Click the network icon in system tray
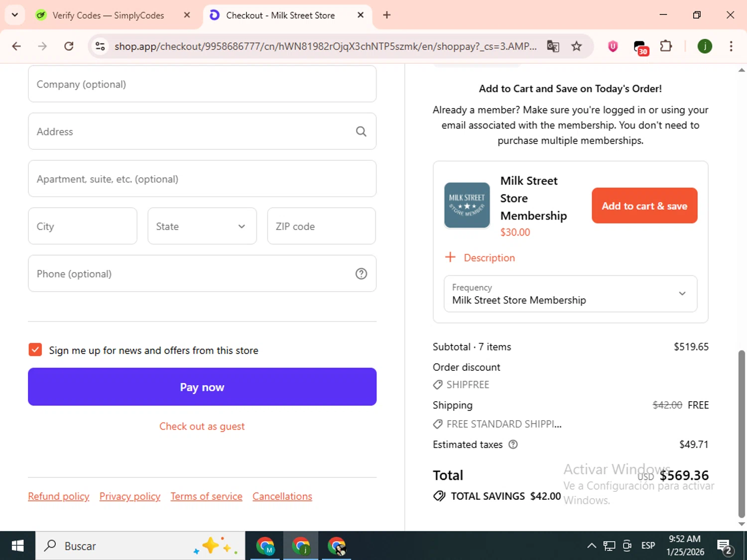Viewport: 747px width, 560px height. pyautogui.click(x=610, y=546)
